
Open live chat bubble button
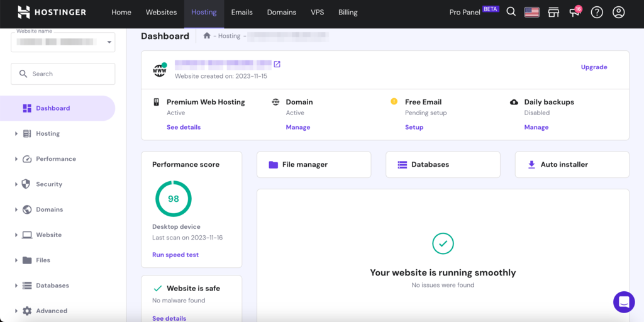(x=624, y=302)
